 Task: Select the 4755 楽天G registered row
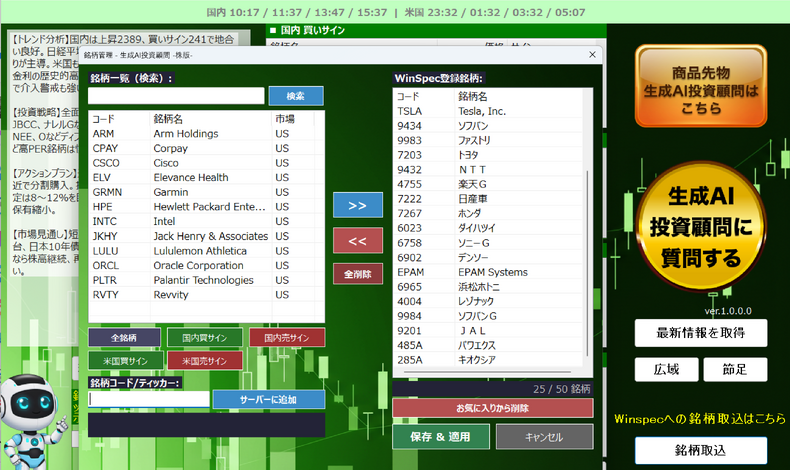click(488, 184)
